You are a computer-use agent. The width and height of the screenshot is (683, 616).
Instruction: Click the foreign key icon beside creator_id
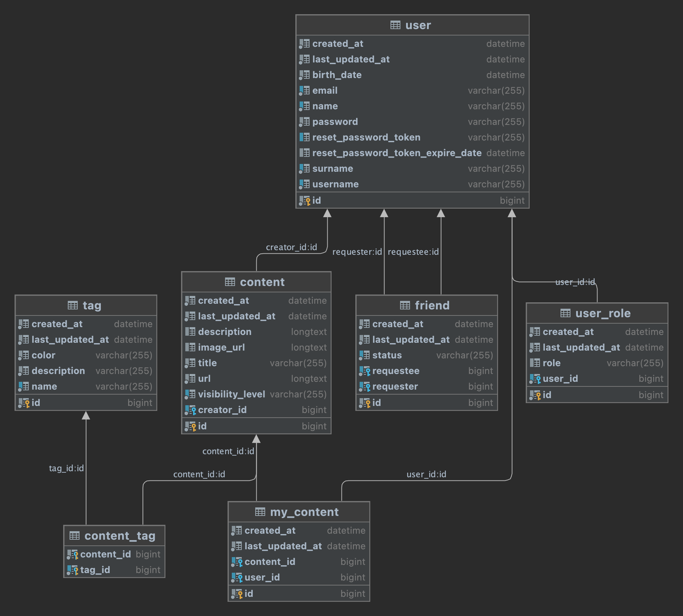pyautogui.click(x=190, y=410)
